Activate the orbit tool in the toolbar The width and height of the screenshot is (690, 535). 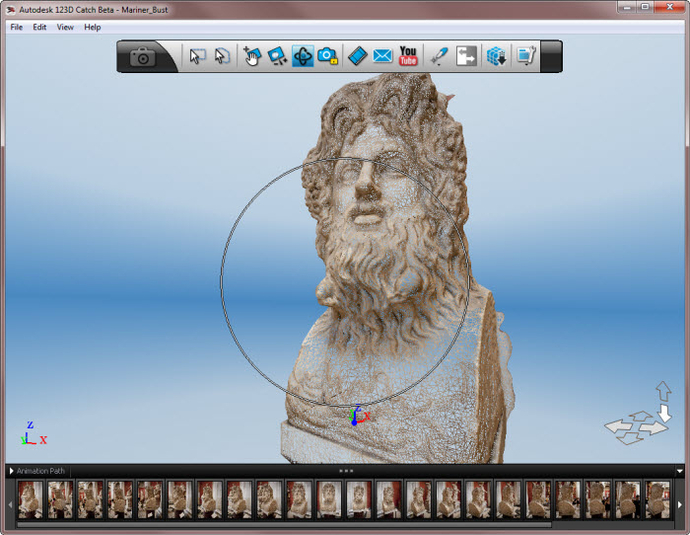pyautogui.click(x=303, y=57)
